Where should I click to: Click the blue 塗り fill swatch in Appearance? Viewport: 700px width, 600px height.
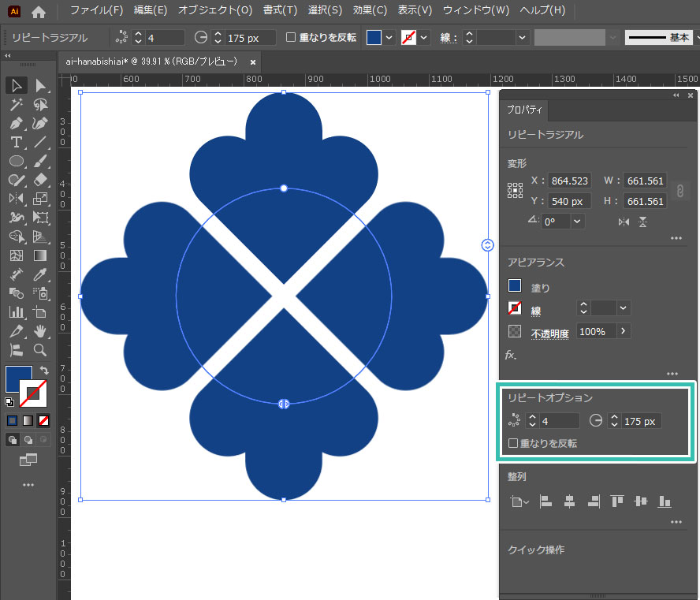(515, 286)
